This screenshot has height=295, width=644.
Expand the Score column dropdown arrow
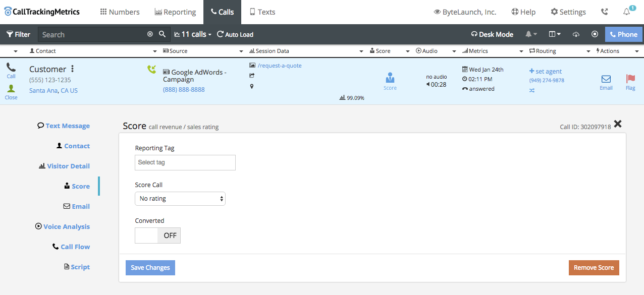tap(407, 51)
